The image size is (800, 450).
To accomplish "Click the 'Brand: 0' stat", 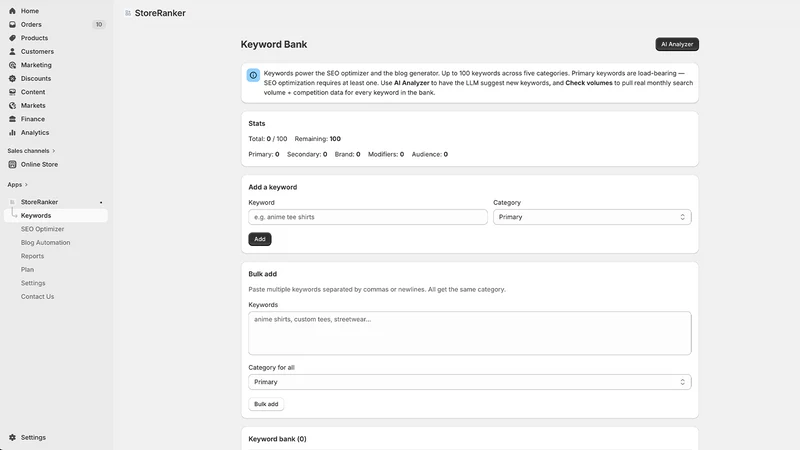I will (347, 154).
